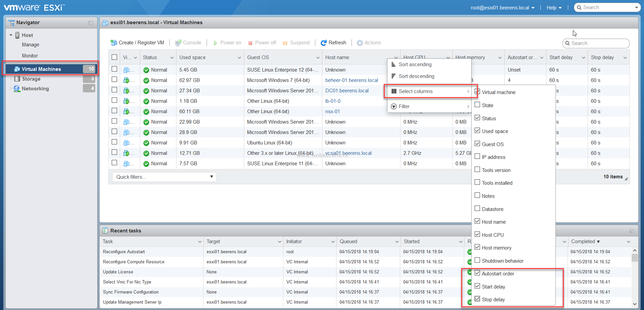
Task: Click the Power on play icon
Action: tap(215, 43)
